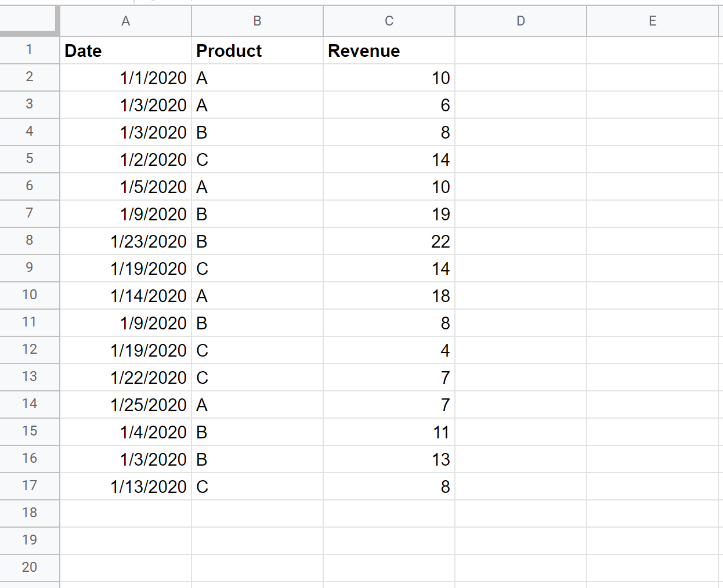Select the cell containing 1/23/2020
The height and width of the screenshot is (588, 723).
(x=125, y=241)
